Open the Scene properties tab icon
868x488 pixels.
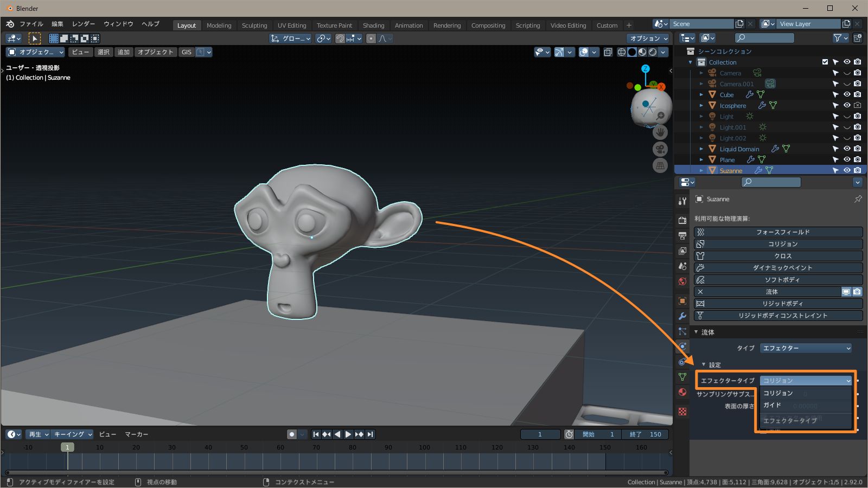(682, 266)
